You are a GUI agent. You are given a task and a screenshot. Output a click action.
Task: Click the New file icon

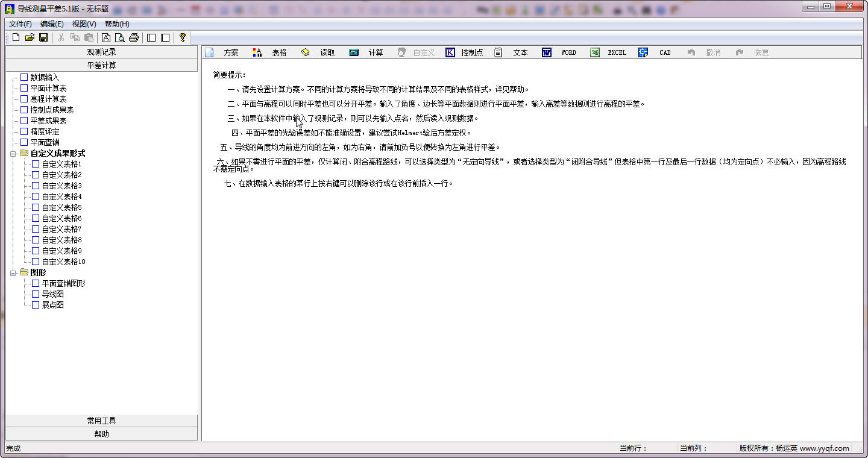pos(16,37)
